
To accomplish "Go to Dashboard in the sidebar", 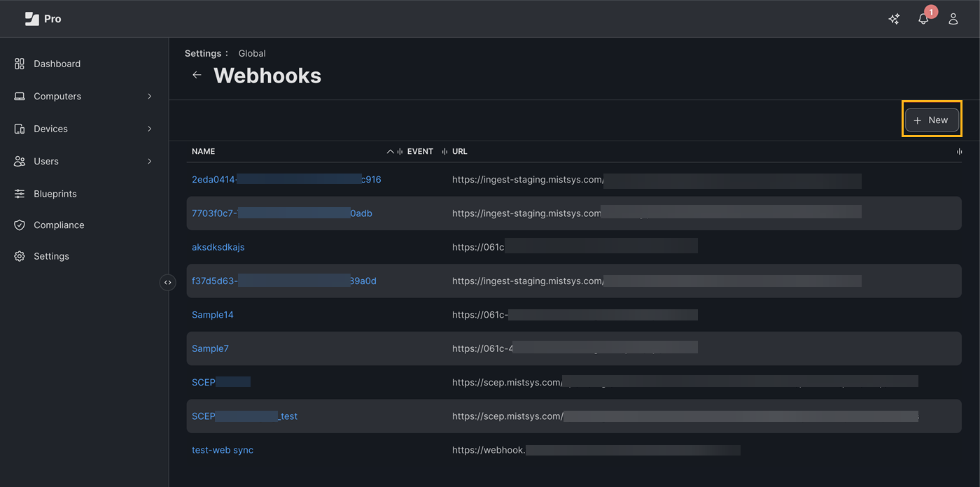I will [57, 64].
